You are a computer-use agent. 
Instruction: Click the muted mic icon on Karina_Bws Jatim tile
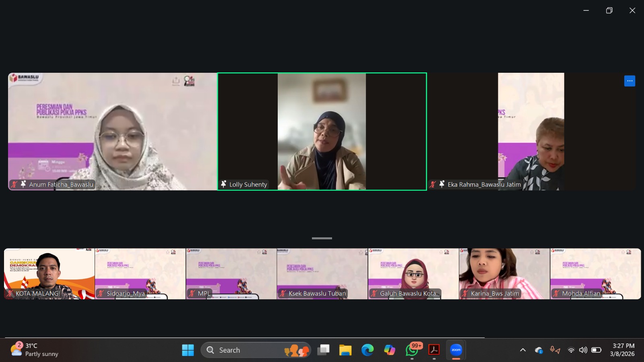465,293
